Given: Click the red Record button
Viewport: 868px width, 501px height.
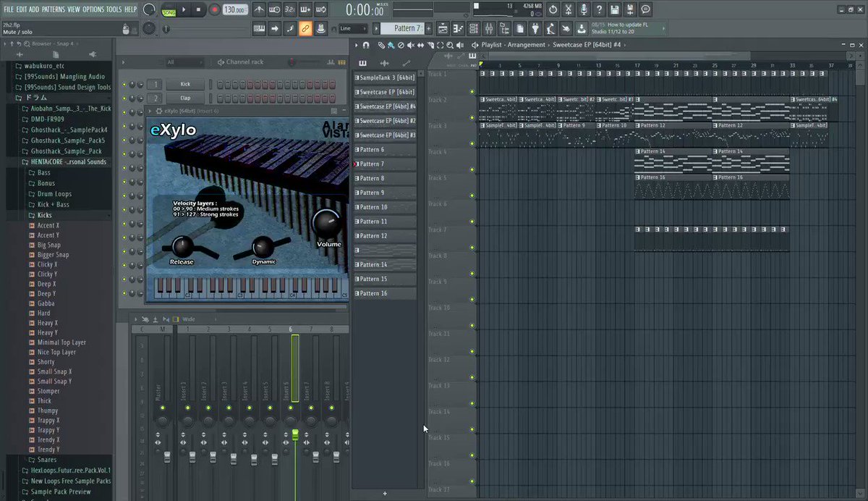Looking at the screenshot, I should [x=215, y=10].
